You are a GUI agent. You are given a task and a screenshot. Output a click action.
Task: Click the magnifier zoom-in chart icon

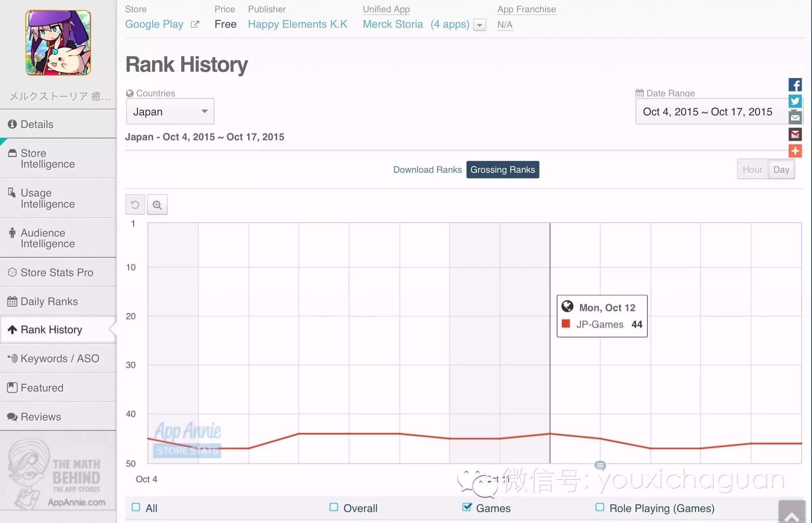point(157,205)
